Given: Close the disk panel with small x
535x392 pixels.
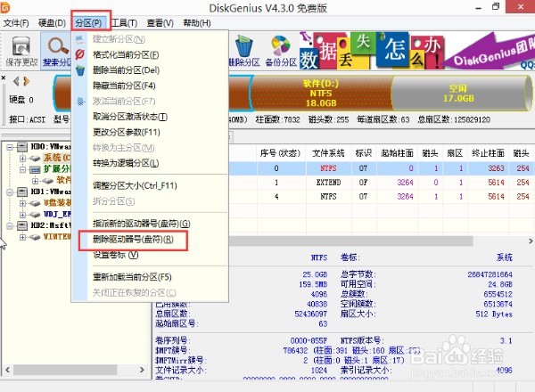Looking at the screenshot, I should pyautogui.click(x=3, y=78).
